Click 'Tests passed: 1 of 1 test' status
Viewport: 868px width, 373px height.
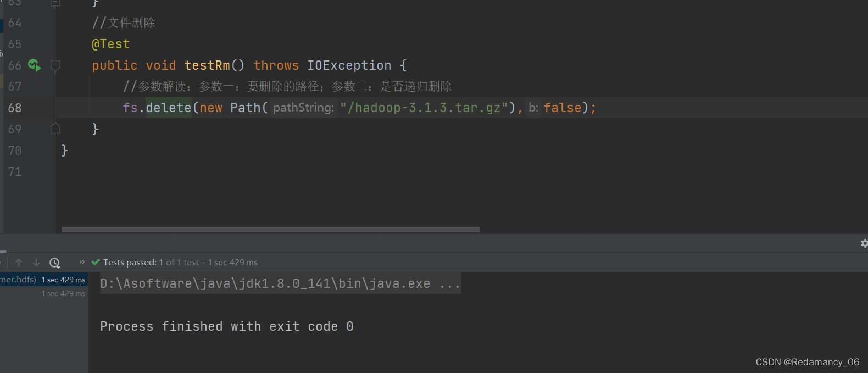pos(151,263)
